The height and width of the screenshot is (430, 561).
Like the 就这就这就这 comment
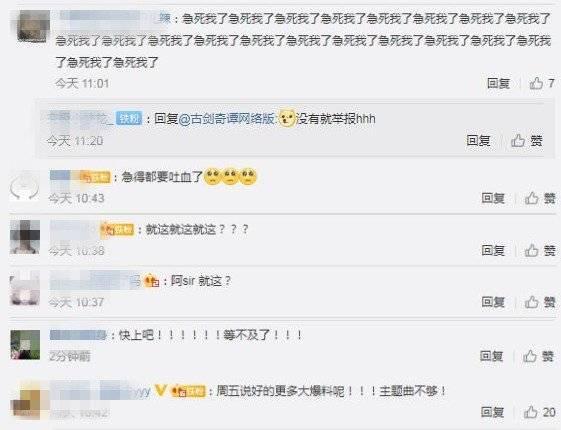(540, 250)
